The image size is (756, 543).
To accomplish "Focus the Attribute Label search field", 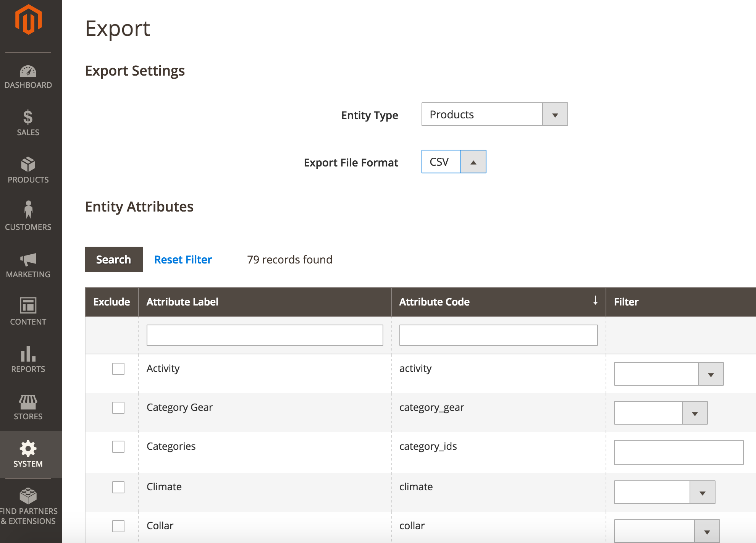I will (265, 335).
